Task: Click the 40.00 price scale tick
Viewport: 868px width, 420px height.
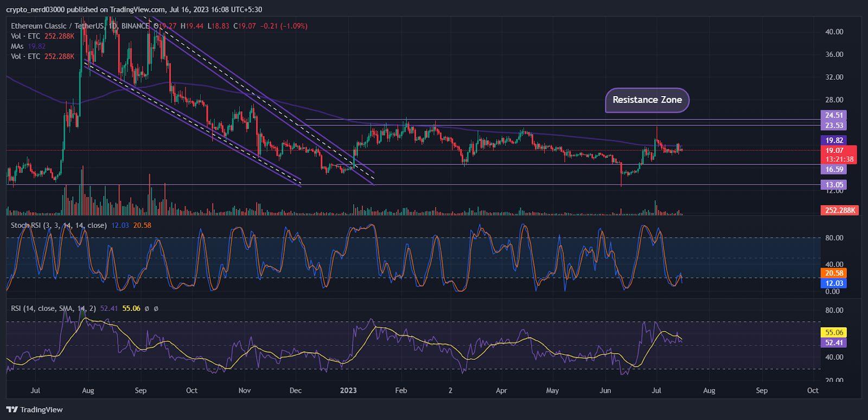Action: [x=834, y=32]
